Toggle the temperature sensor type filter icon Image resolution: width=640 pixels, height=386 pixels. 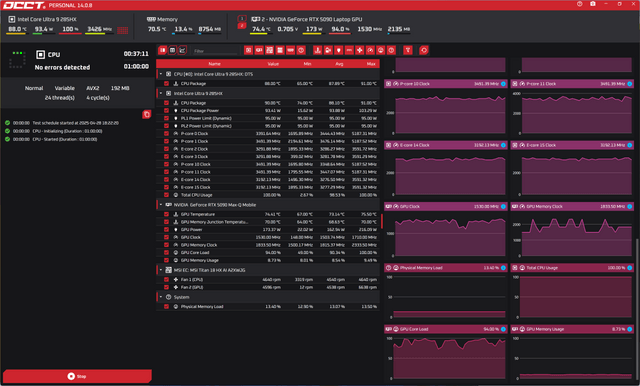coord(318,50)
